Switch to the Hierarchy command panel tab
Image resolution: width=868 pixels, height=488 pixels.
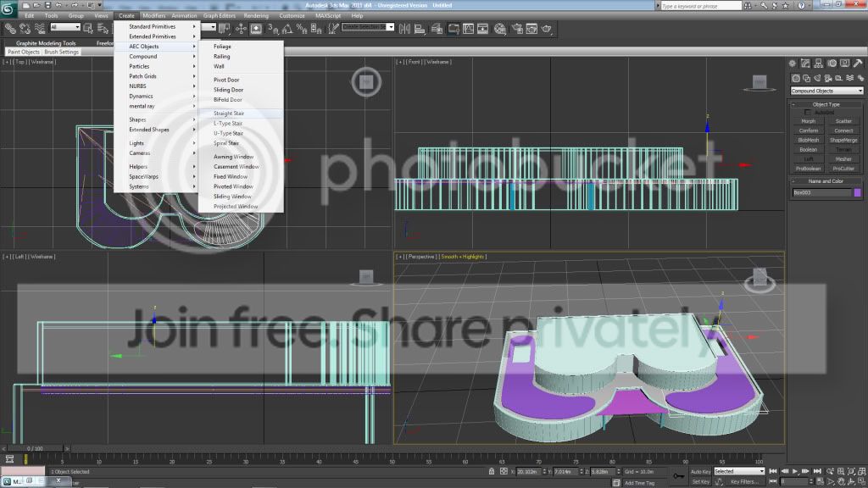click(819, 64)
